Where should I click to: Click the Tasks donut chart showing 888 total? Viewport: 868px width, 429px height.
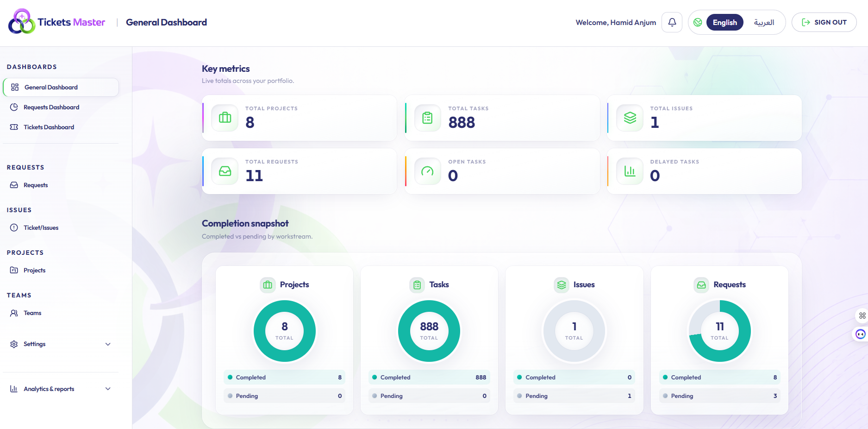429,331
